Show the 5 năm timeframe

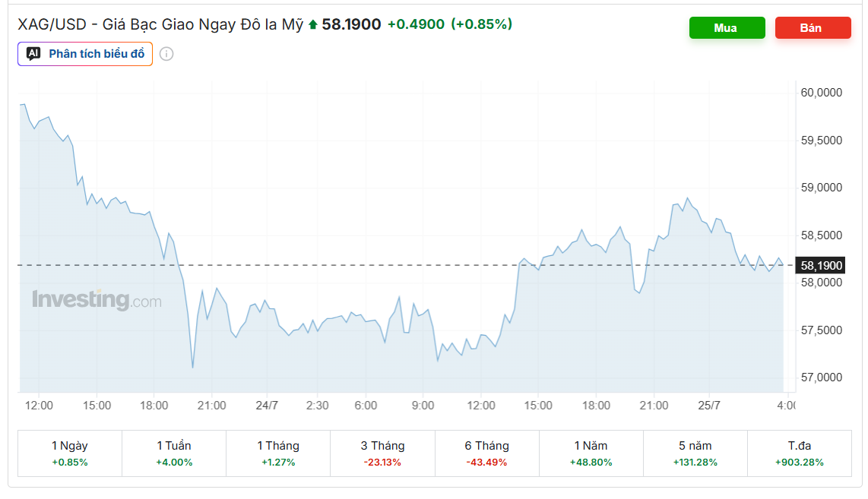point(695,453)
